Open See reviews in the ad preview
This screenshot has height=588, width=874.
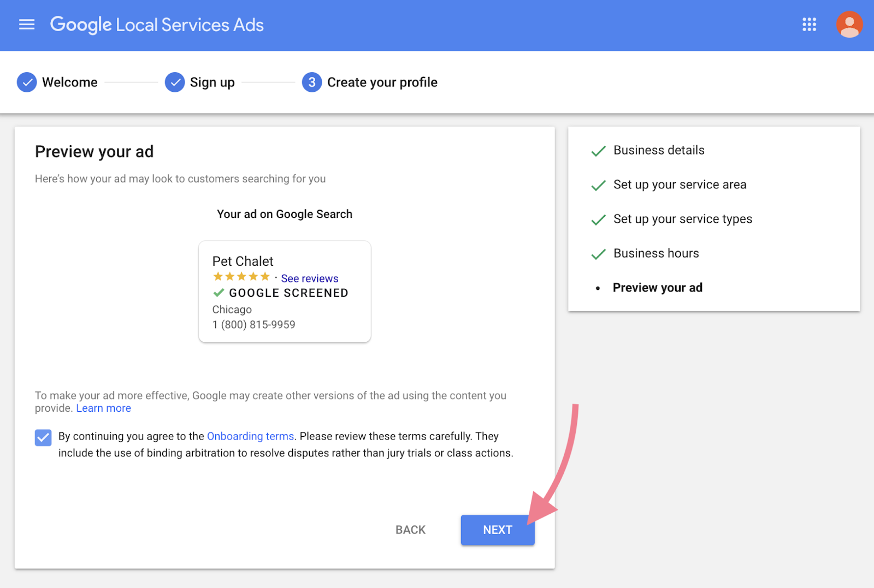click(x=309, y=278)
